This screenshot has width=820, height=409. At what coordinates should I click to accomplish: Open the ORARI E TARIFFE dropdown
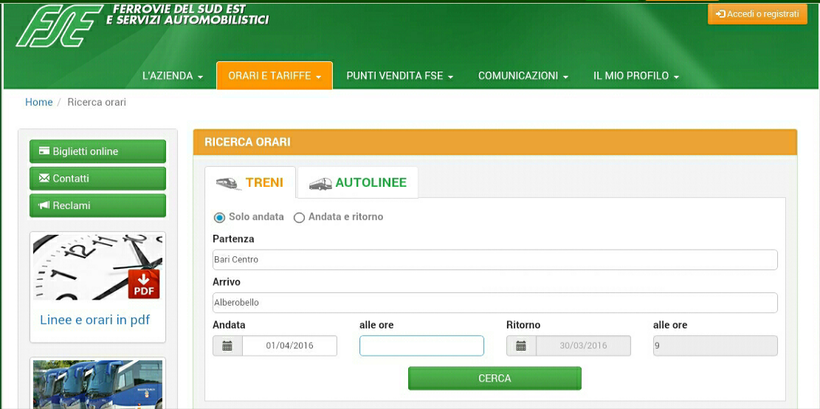[x=274, y=76]
